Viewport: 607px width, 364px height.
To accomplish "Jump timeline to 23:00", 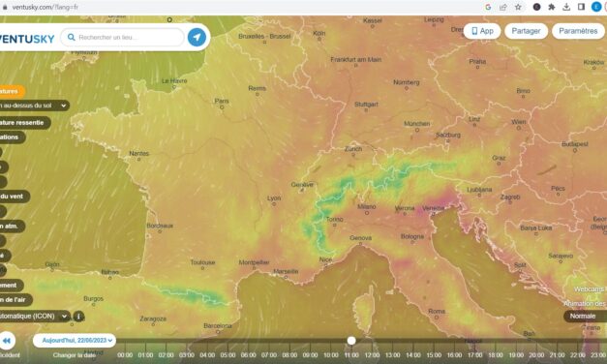I will (598, 355).
